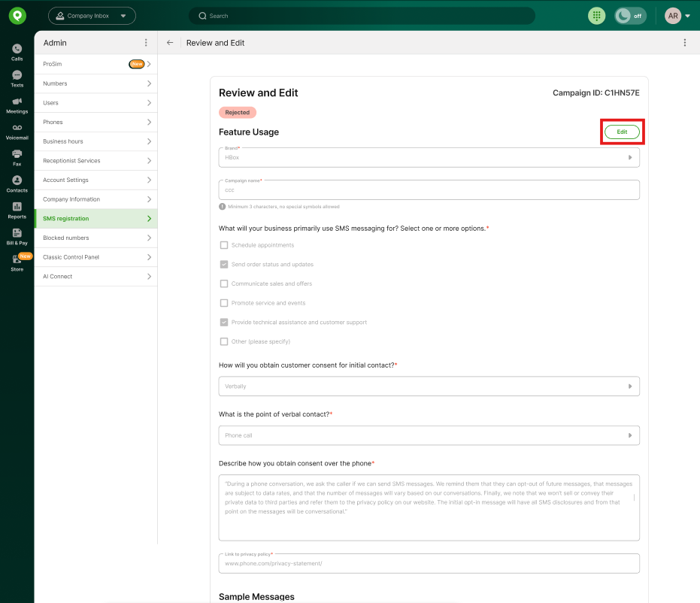
Task: Click the Search field in top bar
Action: tap(361, 16)
